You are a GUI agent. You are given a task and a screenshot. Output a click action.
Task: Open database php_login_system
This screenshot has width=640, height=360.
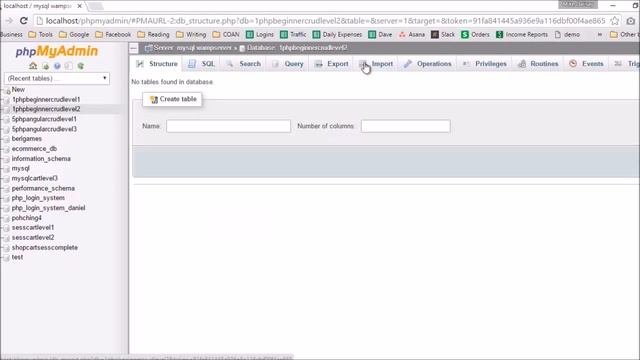[x=38, y=198]
